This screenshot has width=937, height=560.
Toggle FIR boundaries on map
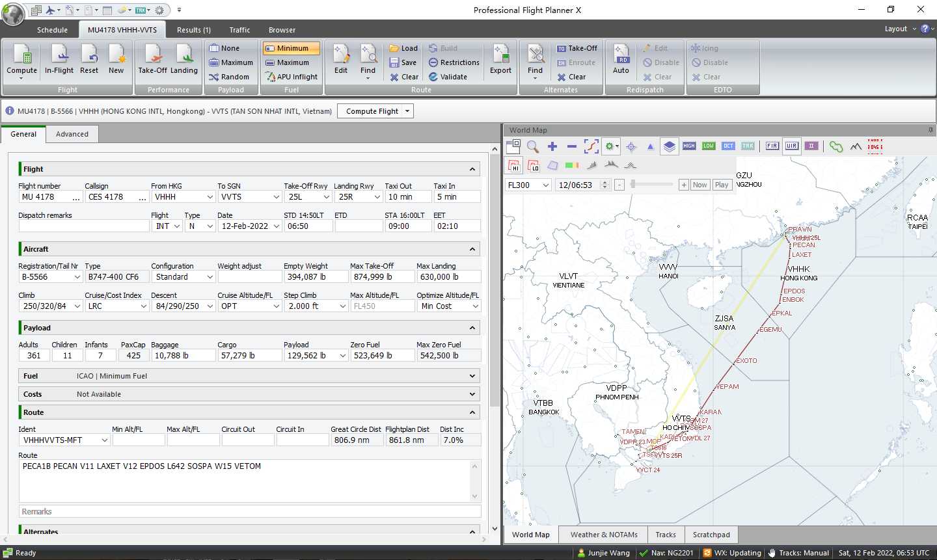tap(772, 146)
